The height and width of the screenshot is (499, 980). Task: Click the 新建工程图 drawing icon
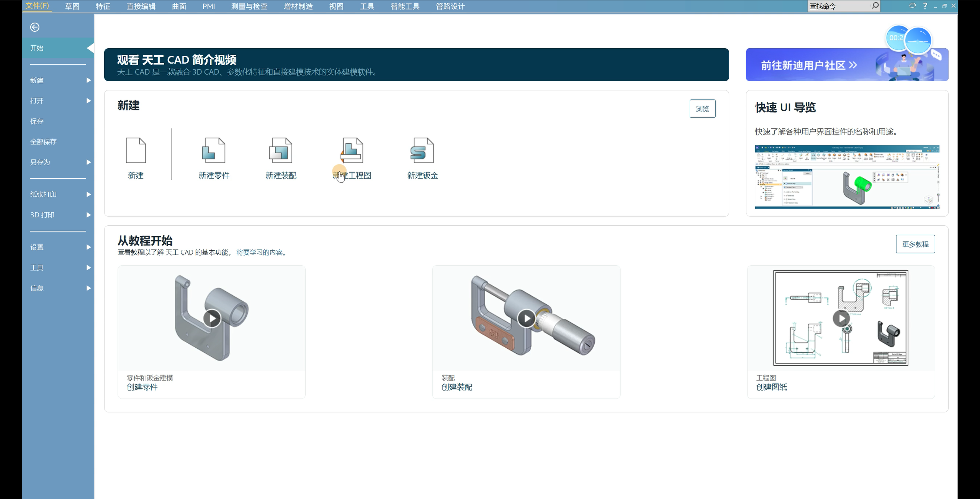[352, 150]
